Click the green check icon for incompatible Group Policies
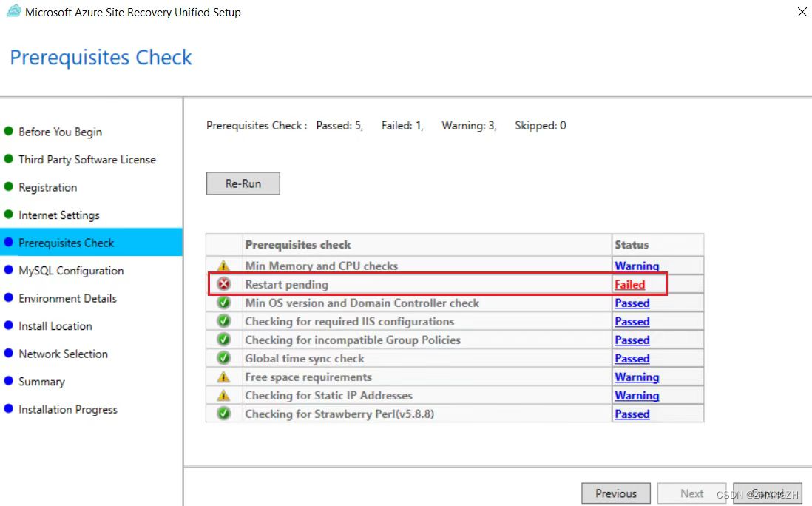Screen dimensions: 812x506 pos(224,340)
